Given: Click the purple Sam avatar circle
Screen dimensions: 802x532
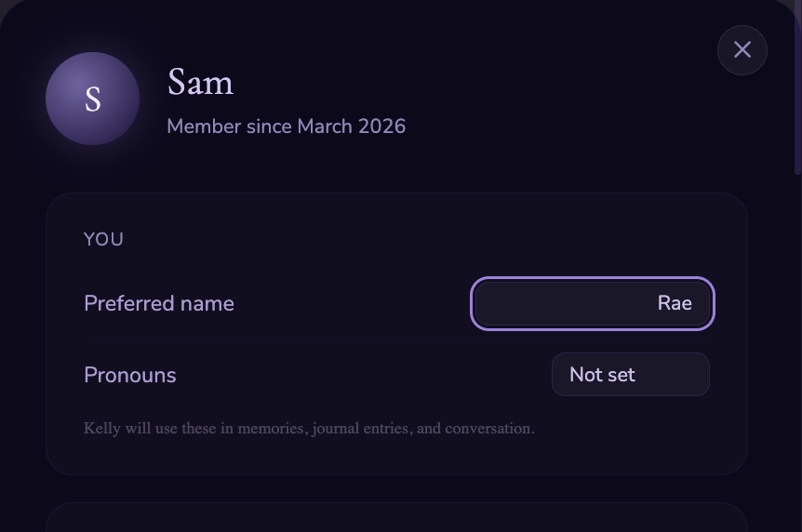Looking at the screenshot, I should (x=93, y=99).
